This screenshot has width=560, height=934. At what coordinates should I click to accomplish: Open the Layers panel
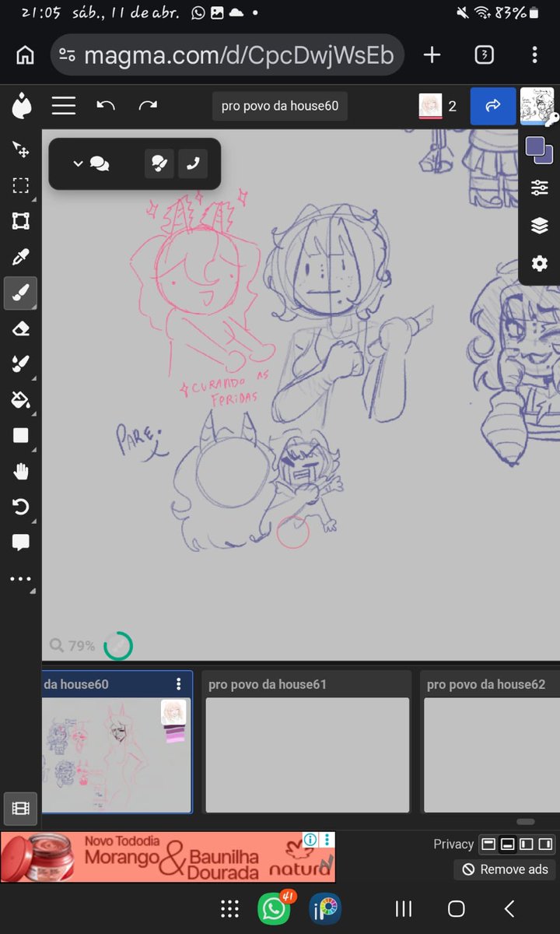click(539, 226)
